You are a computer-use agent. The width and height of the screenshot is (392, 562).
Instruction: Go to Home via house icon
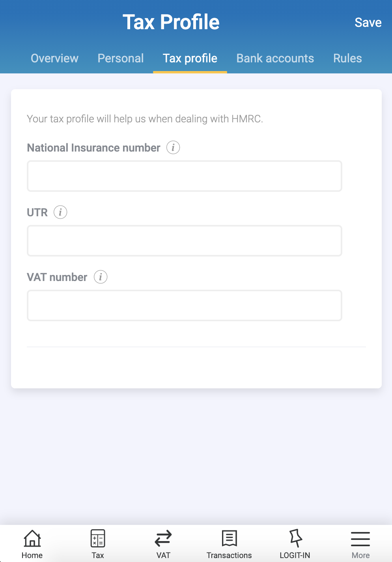click(x=32, y=539)
